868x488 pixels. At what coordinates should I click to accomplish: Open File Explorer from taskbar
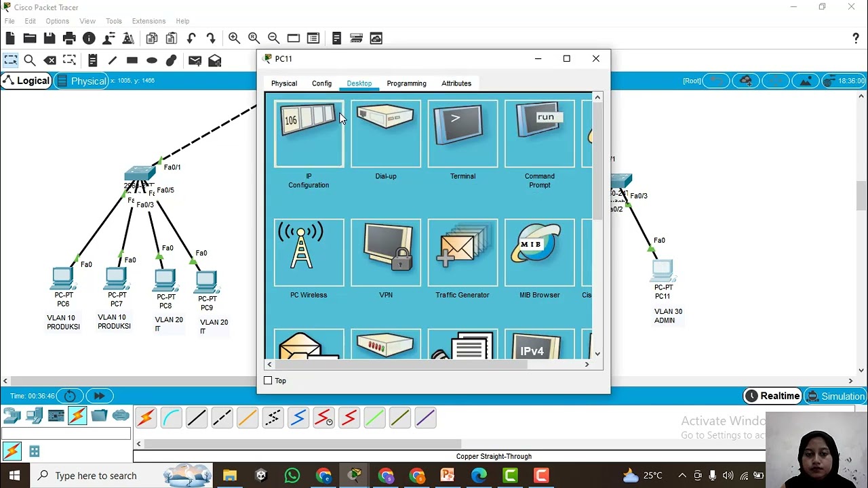pos(229,476)
